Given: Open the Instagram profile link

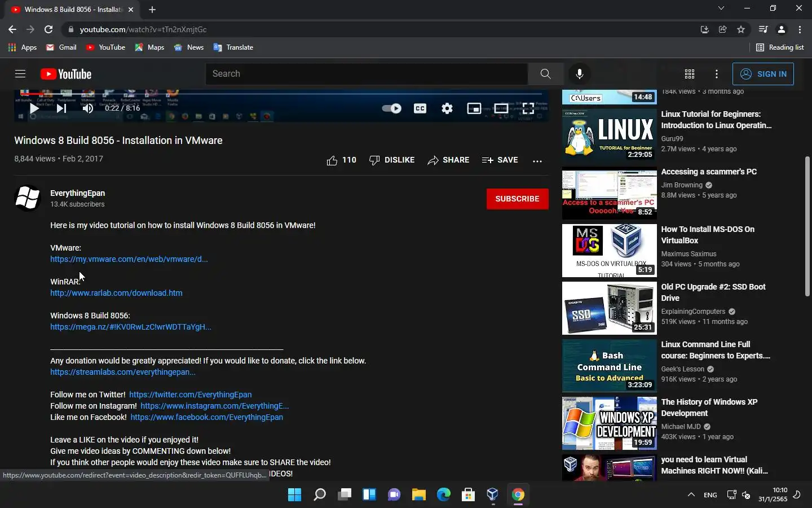Looking at the screenshot, I should [x=215, y=406].
